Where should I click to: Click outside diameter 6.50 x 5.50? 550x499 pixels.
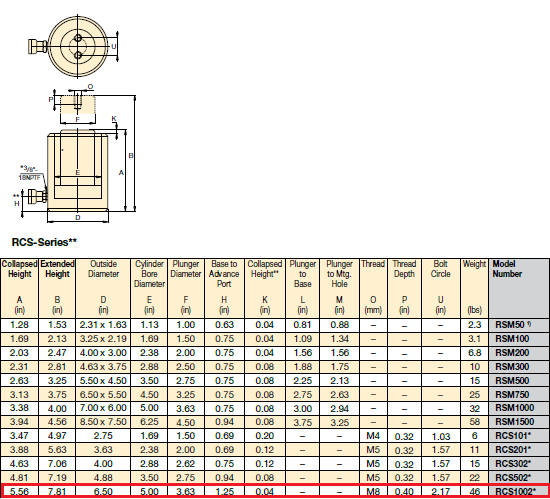coord(103,395)
